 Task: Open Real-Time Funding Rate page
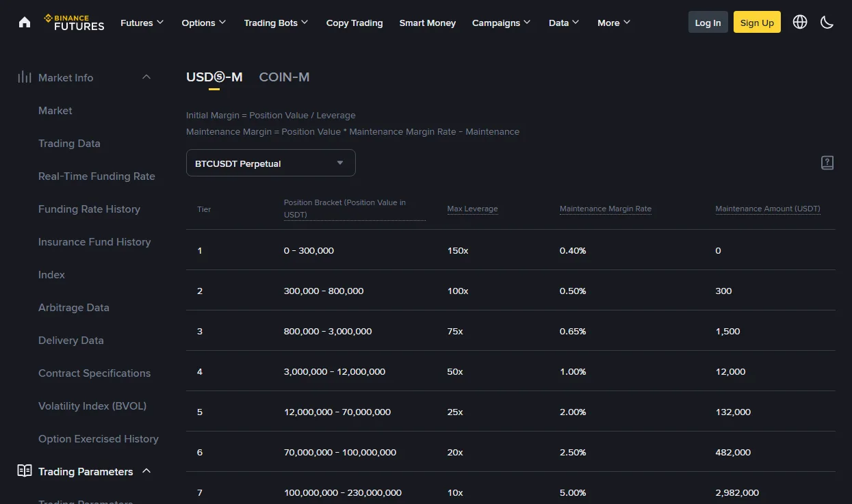coord(96,176)
